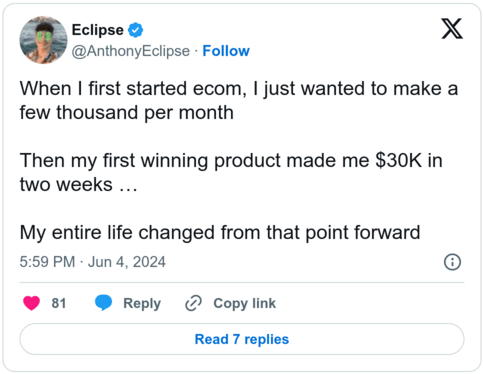Open the 5:59 PM timestamp link
The width and height of the screenshot is (483, 374).
(x=47, y=262)
